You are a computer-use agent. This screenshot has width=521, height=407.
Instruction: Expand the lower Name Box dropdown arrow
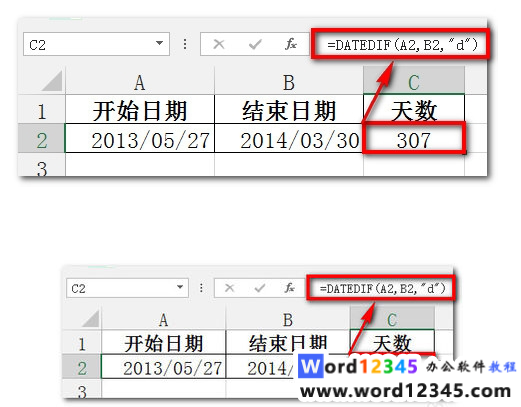click(x=180, y=287)
